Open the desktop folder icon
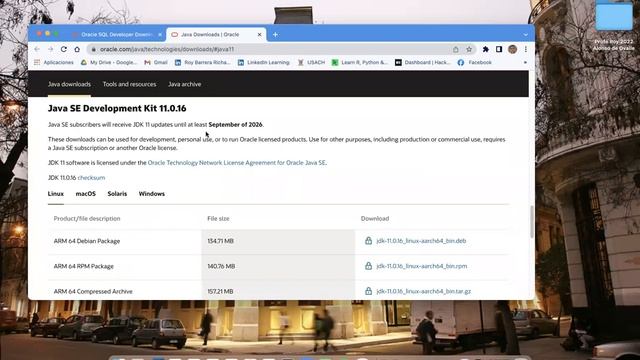 tap(614, 16)
